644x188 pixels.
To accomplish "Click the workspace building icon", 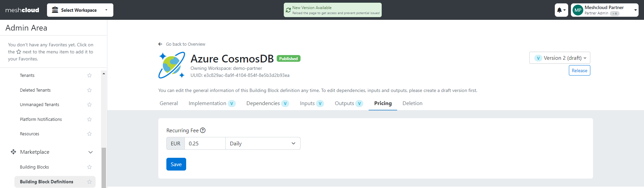I will point(55,10).
